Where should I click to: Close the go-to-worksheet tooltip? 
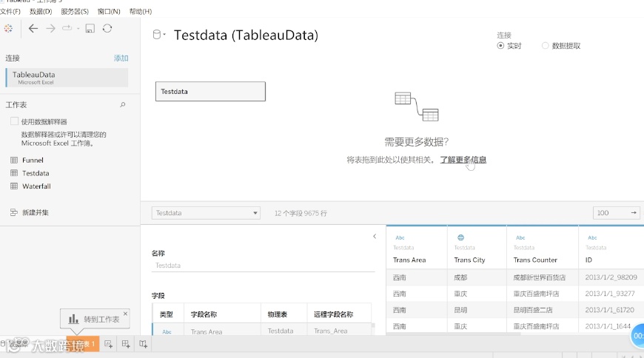click(x=125, y=314)
